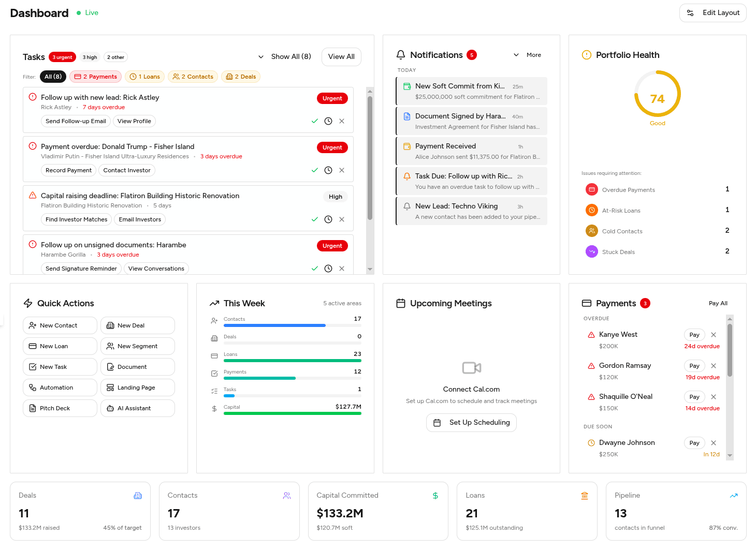Click the Portfolio Health warning icon
756x551 pixels.
tap(587, 54)
